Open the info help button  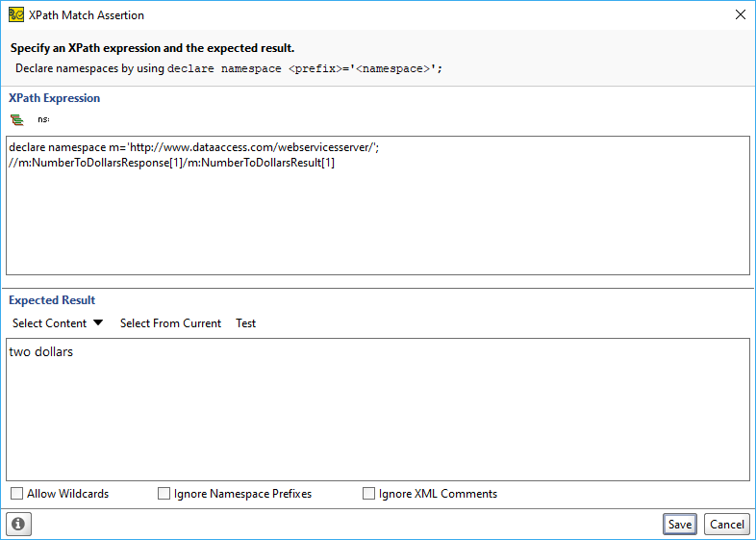tap(19, 524)
